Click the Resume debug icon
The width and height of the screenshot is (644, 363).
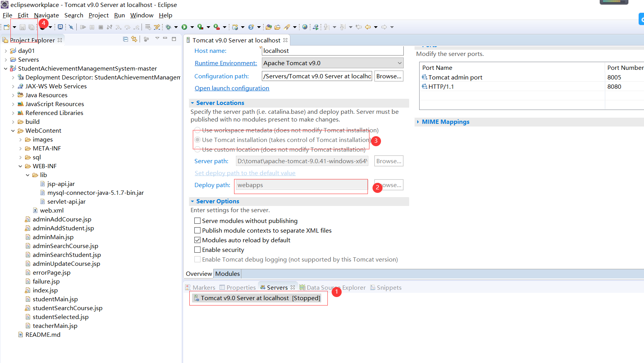[x=83, y=27]
